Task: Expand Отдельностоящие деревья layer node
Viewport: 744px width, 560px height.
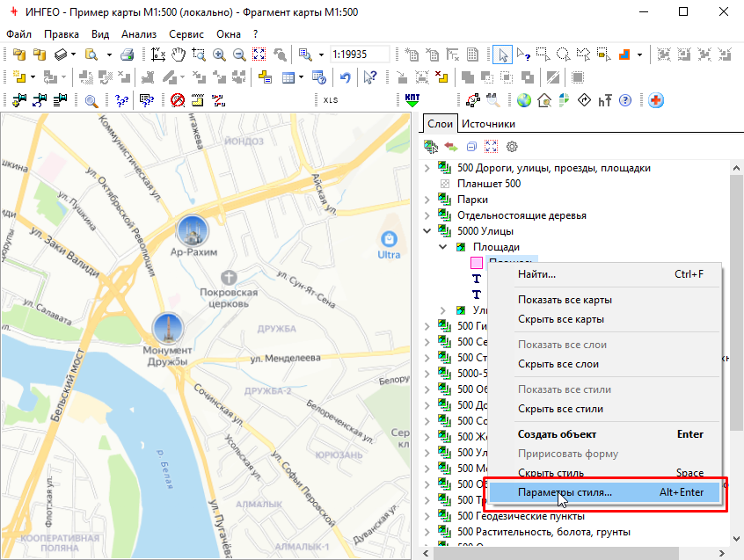Action: pyautogui.click(x=427, y=215)
